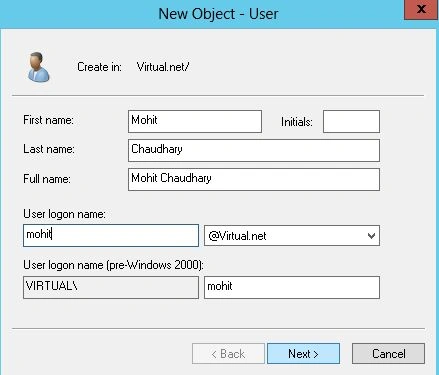Cancel the new user creation

(x=388, y=353)
